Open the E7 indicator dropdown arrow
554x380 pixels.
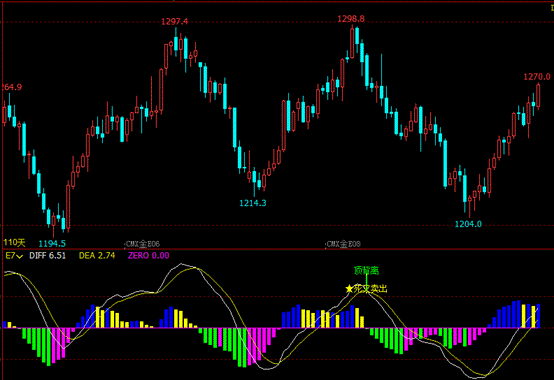tap(20, 256)
